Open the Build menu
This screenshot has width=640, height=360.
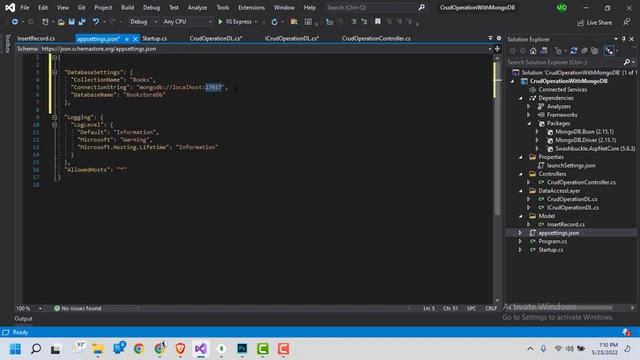127,7
